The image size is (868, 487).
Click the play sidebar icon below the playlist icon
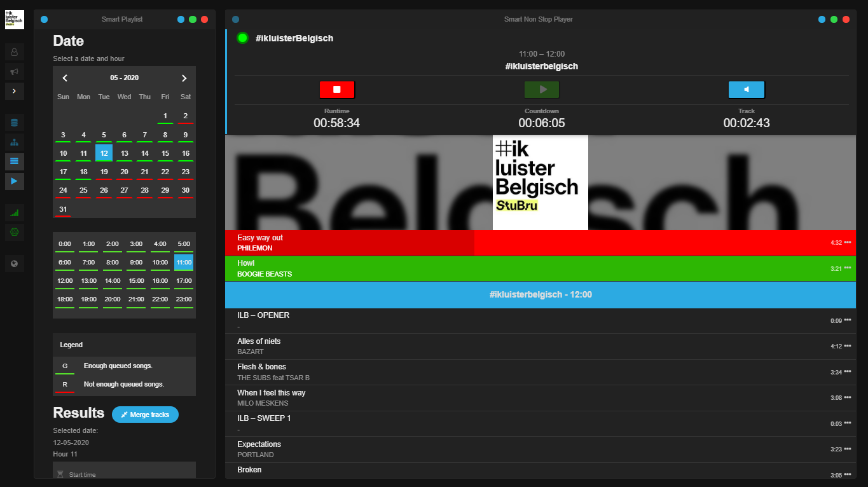[14, 181]
